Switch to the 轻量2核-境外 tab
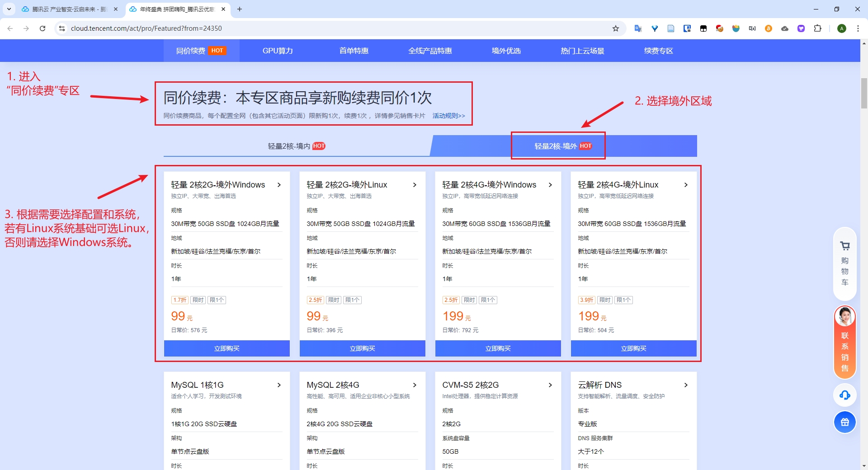Screen dimensions: 868x470 (x=563, y=146)
